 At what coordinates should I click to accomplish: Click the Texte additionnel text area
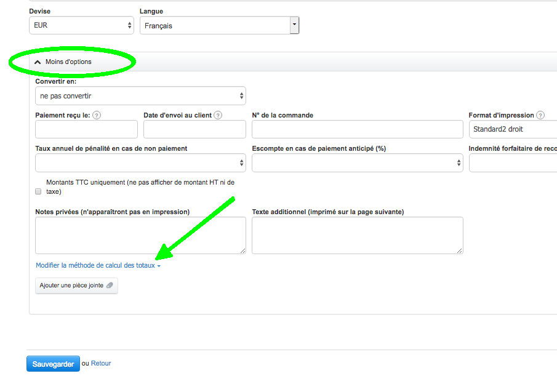[357, 235]
